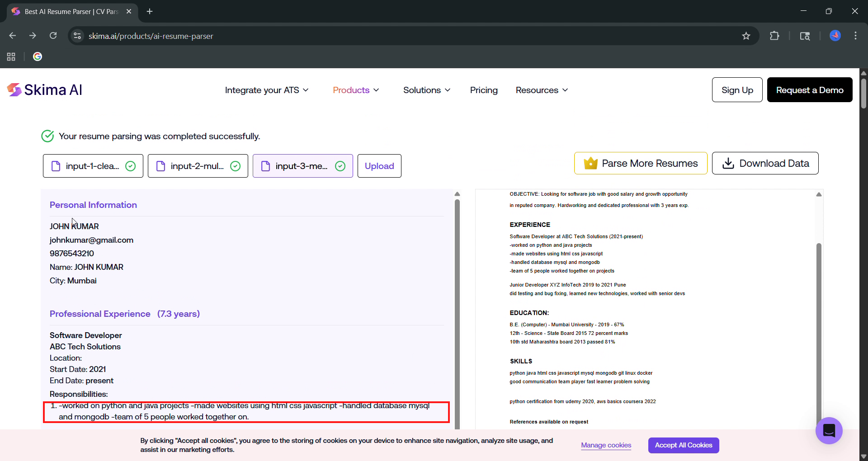Open the browser's search tabs icon
Viewport: 868px width, 461px height.
[805, 36]
